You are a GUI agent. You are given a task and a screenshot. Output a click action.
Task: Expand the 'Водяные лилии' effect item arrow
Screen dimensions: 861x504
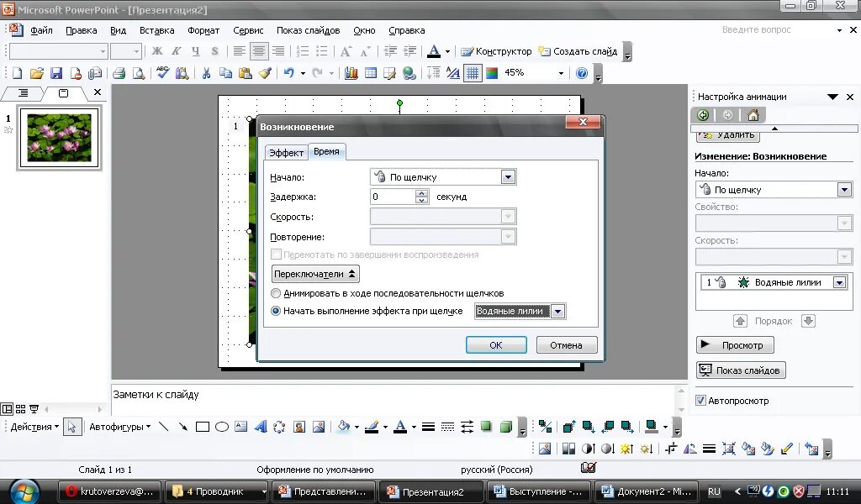click(x=839, y=282)
